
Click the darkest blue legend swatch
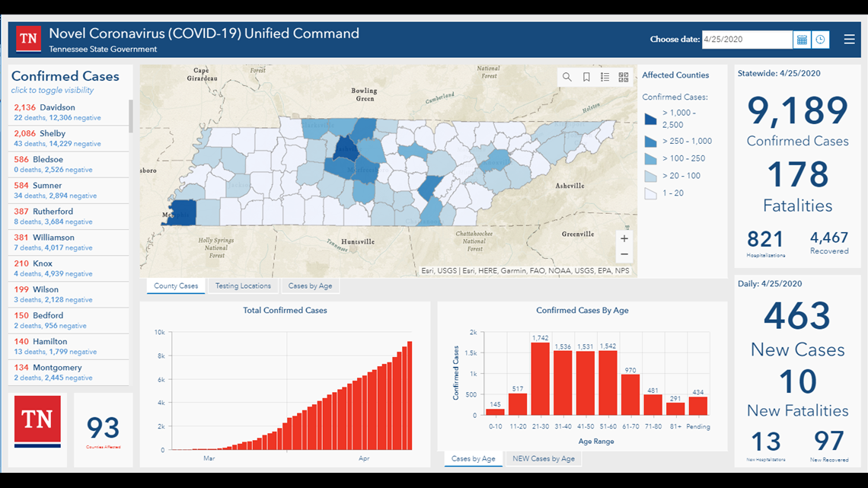tap(650, 119)
